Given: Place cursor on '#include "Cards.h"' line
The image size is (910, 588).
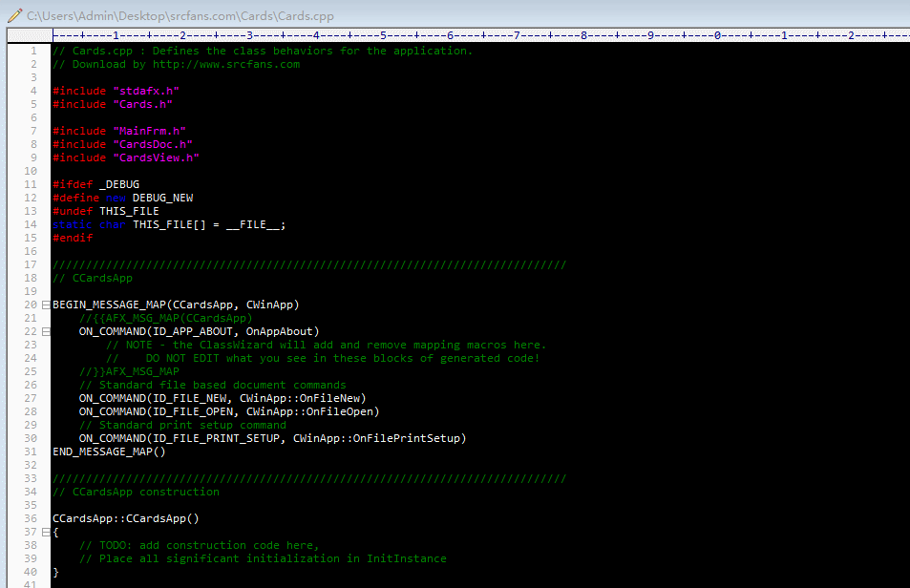Looking at the screenshot, I should [x=113, y=104].
